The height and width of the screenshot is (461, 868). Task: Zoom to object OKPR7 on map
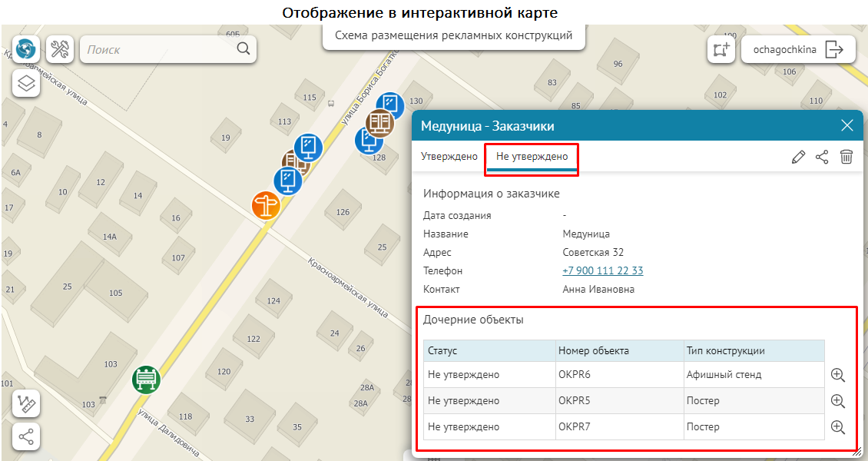[x=838, y=427]
